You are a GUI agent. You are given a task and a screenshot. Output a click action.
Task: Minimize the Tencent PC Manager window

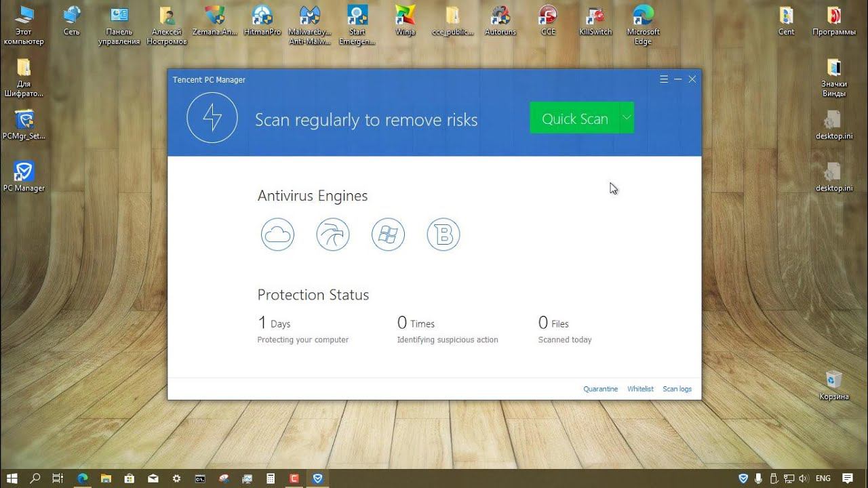coord(678,79)
